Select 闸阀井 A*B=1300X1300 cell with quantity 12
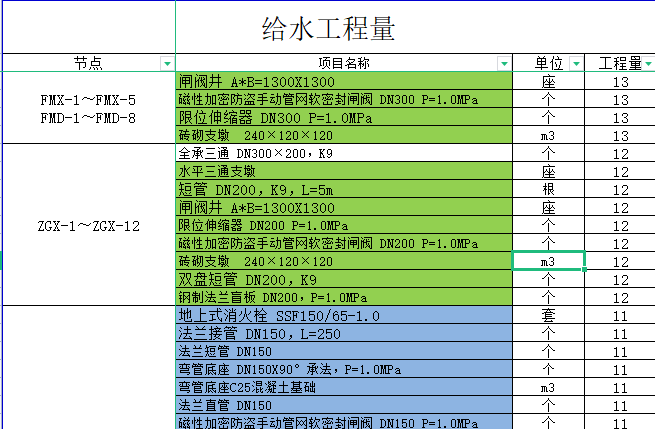655x429 pixels. click(344, 207)
